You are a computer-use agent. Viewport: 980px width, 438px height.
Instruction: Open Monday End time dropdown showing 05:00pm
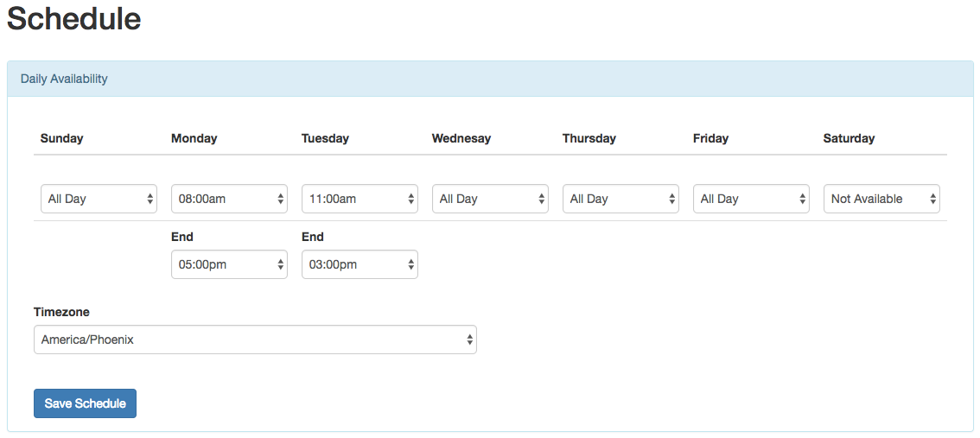(229, 264)
